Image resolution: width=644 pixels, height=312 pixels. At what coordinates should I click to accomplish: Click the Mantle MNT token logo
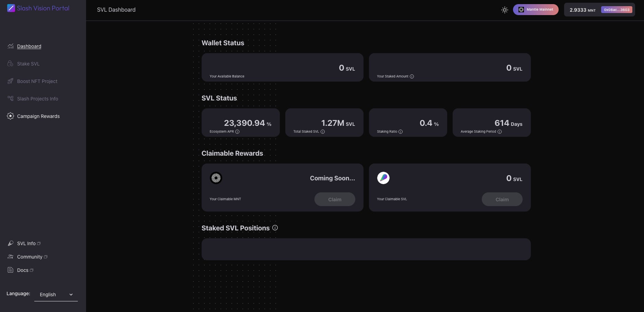tap(216, 178)
